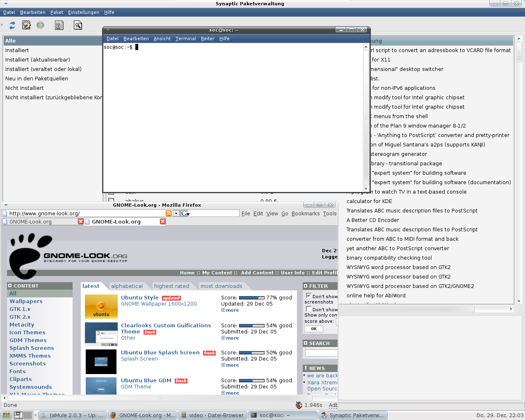Viewport: 525px width, 420px height.
Task: Open Terminal menu in terminal window
Action: tap(186, 39)
